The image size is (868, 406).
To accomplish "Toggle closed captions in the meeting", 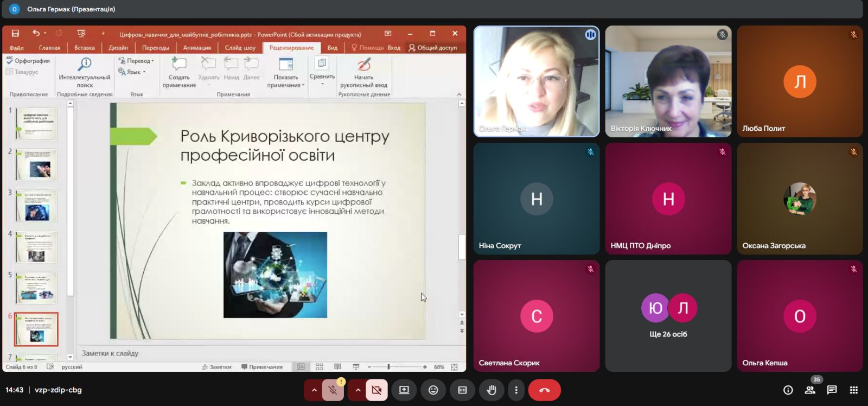I will 462,390.
